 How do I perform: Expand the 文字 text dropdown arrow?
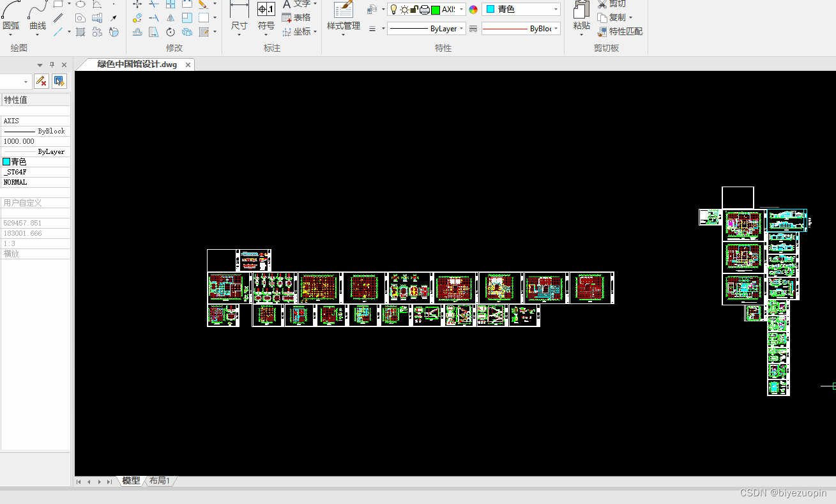coord(315,4)
